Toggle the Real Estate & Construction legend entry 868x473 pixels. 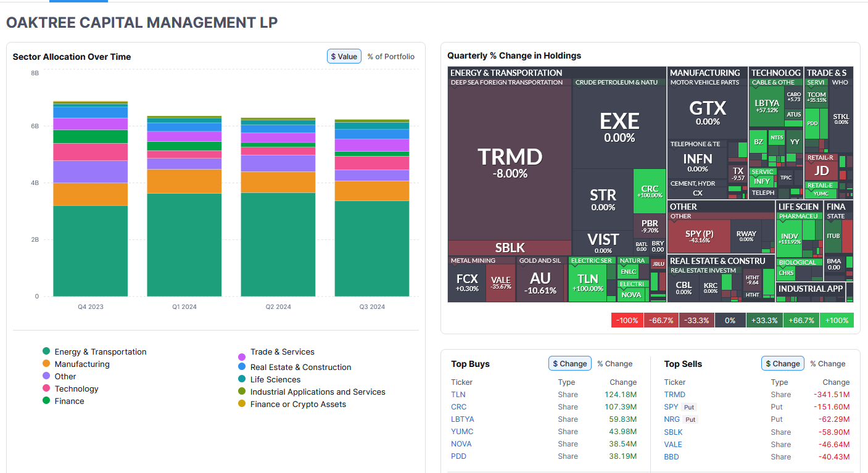pos(295,367)
